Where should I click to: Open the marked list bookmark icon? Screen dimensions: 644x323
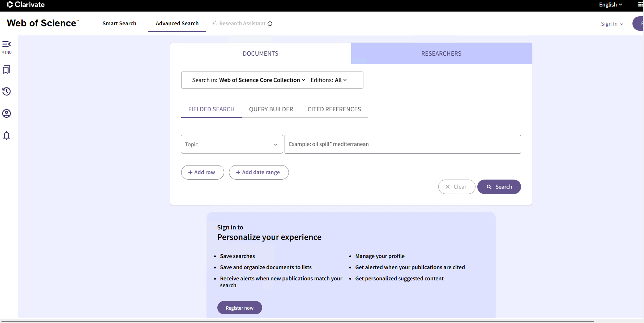point(7,69)
